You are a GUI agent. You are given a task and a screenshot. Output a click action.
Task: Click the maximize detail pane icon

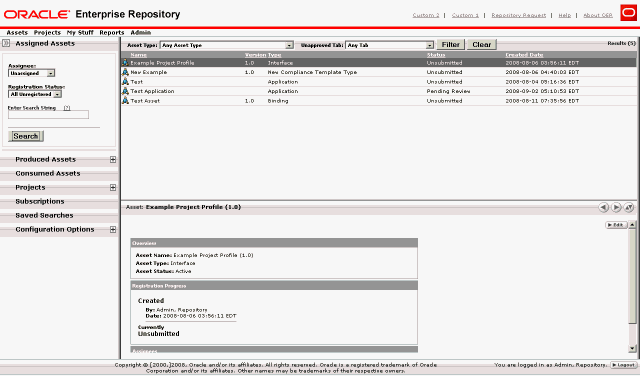click(629, 207)
